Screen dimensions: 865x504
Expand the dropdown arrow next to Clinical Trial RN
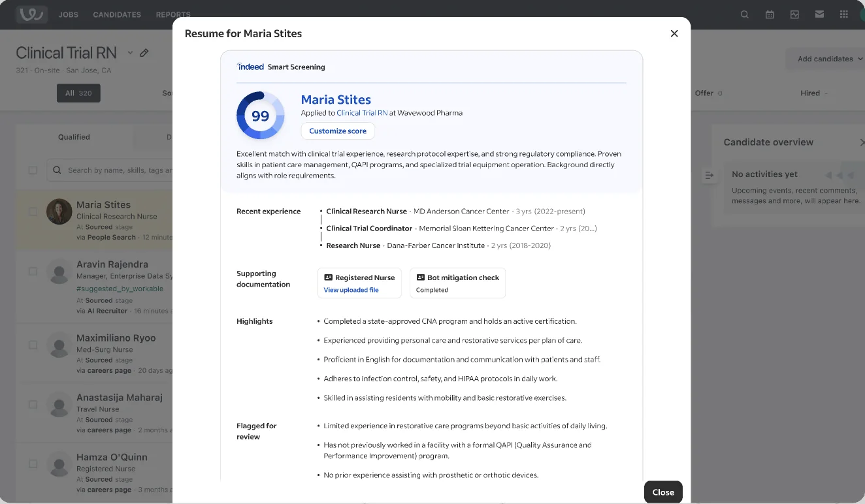point(130,53)
